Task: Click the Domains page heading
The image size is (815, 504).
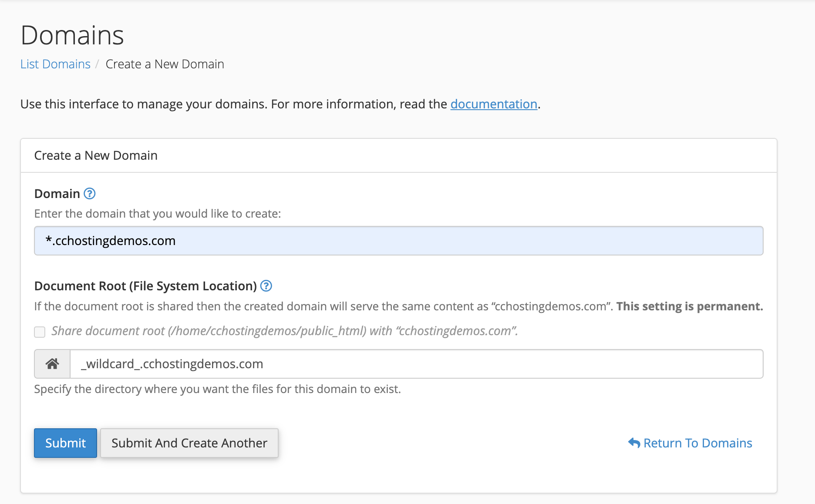Action: [72, 35]
